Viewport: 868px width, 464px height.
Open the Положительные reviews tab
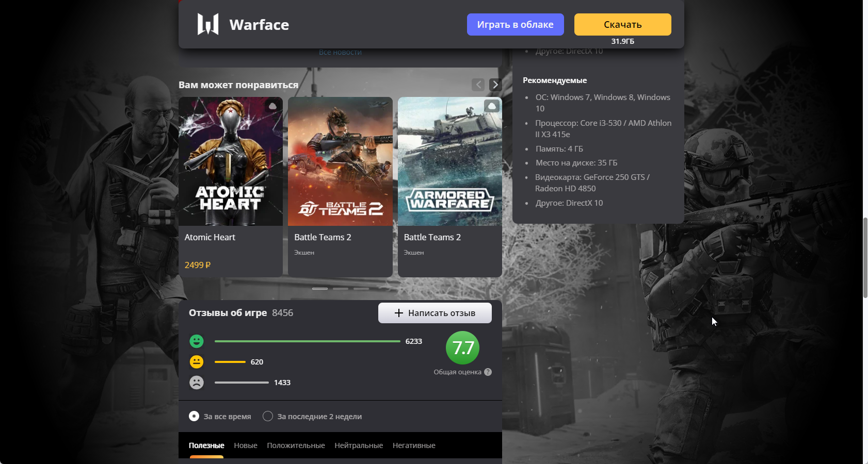coord(296,445)
